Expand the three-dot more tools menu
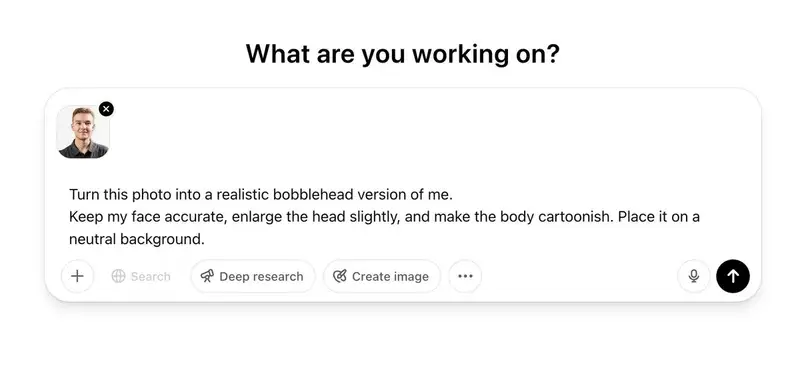Screen dimensions: 800x371 465,276
